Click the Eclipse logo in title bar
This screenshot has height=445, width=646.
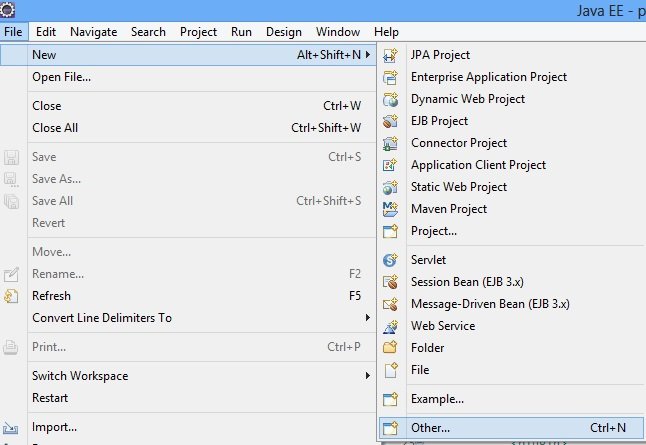[x=7, y=9]
